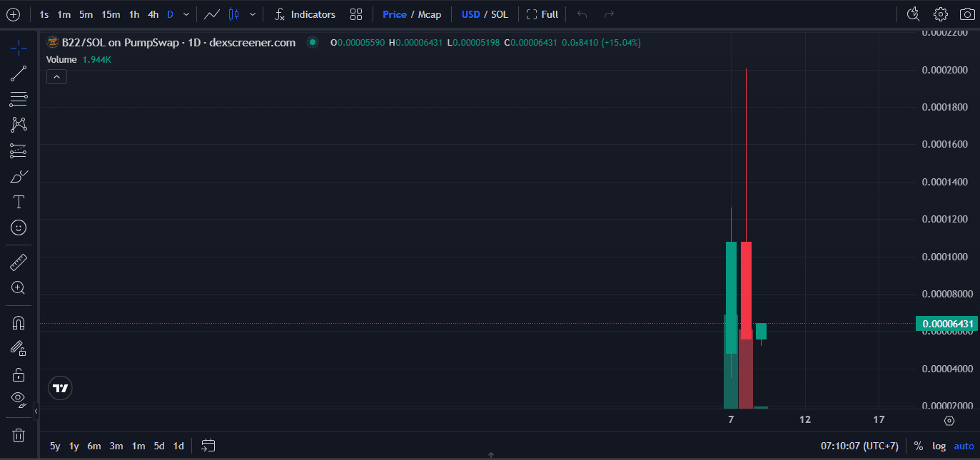Open the Fibonacci retracement tool
The height and width of the screenshot is (460, 980).
[19, 99]
